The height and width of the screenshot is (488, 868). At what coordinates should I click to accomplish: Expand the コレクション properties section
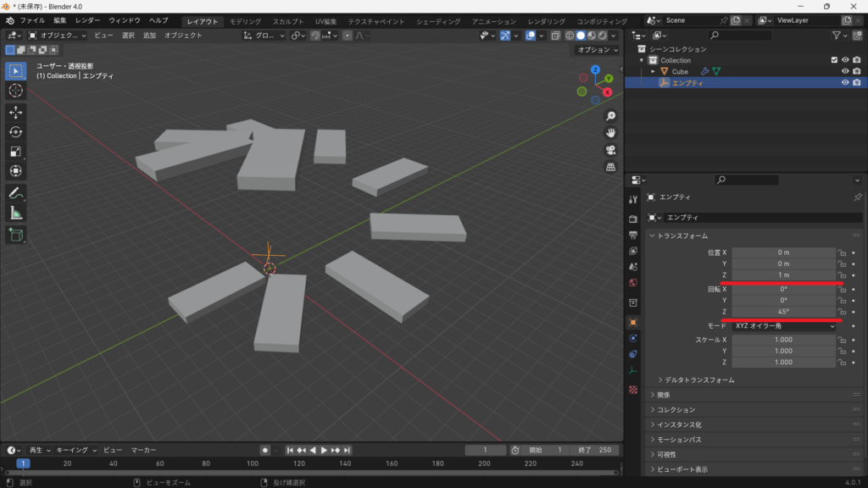click(676, 410)
